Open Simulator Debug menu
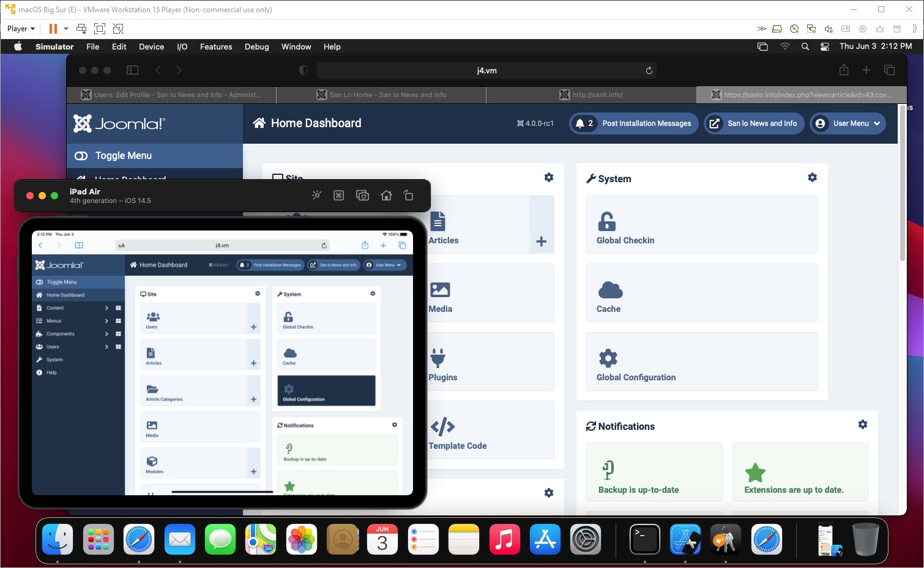 pyautogui.click(x=257, y=46)
